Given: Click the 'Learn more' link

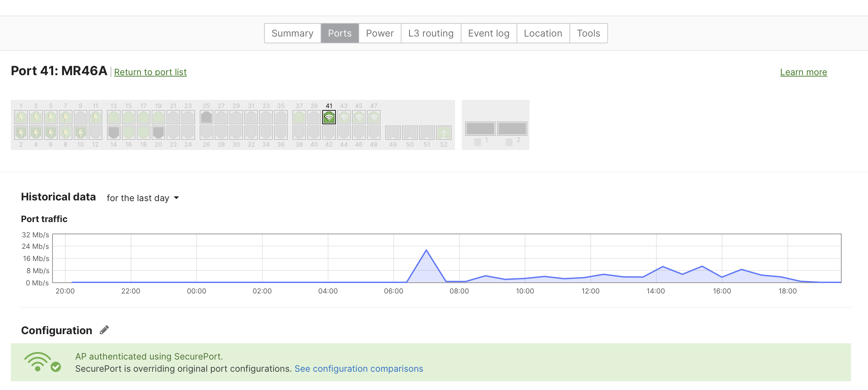Looking at the screenshot, I should pyautogui.click(x=803, y=72).
